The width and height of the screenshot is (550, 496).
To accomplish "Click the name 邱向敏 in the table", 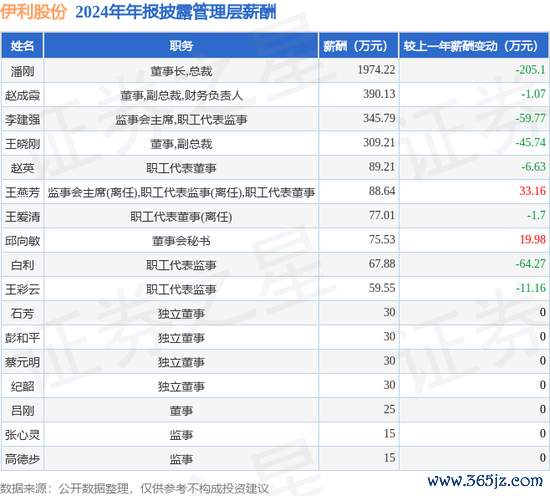I will (22, 241).
